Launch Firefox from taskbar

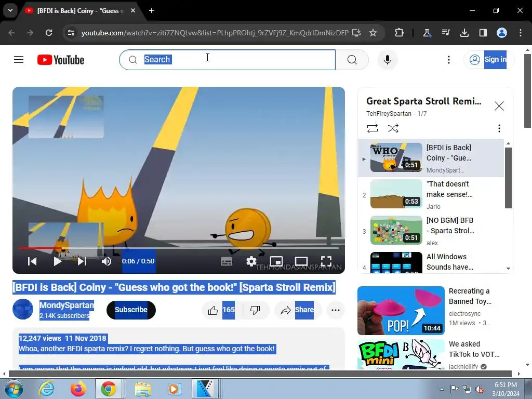pos(78,389)
